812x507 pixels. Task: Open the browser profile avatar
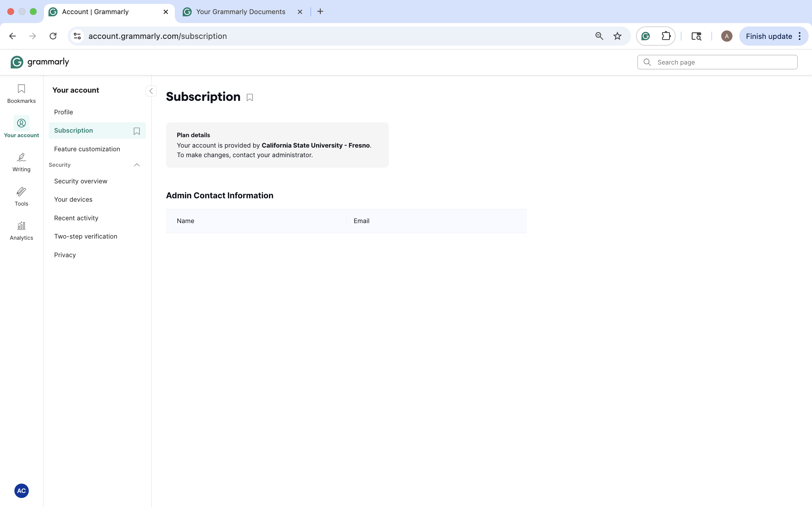(726, 36)
